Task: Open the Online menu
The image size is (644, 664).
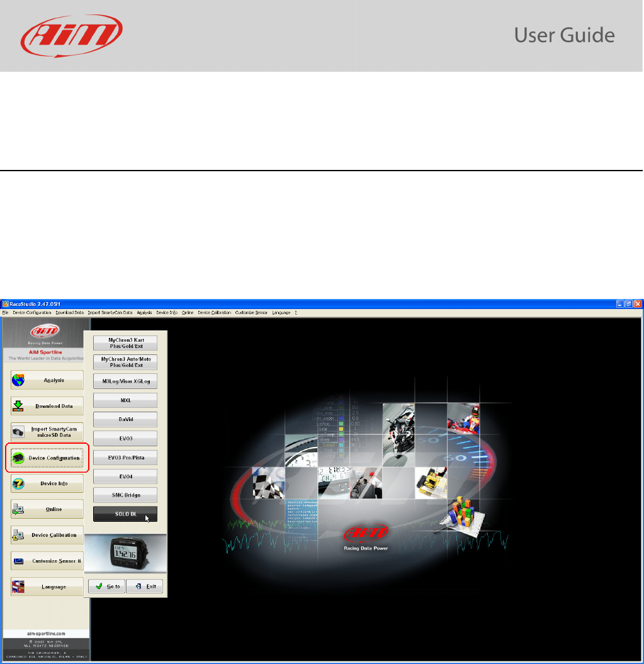Action: (x=188, y=313)
